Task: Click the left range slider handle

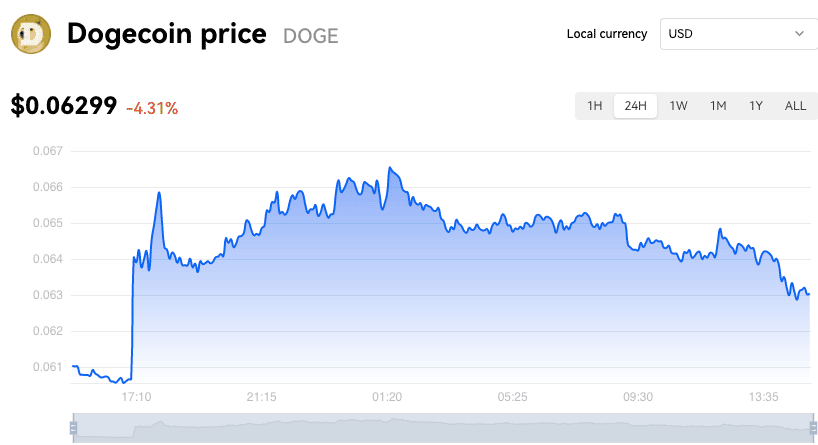Action: [x=74, y=428]
